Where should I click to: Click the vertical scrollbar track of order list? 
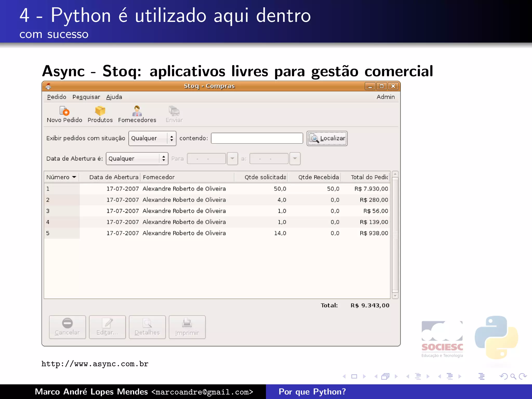tap(395, 235)
